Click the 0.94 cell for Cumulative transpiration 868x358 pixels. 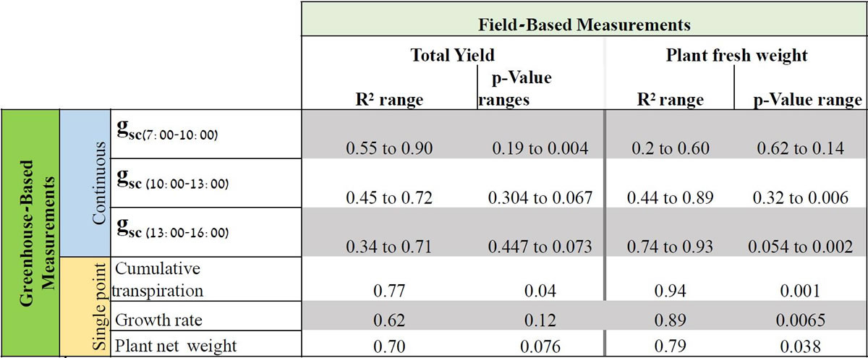(669, 291)
